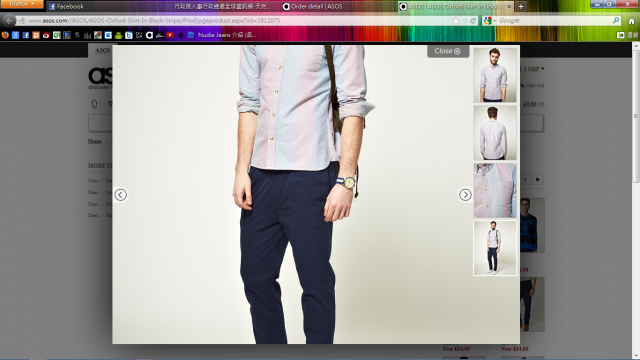
Task: Open the ASOS bookmark icon in toolbar
Action: point(149,35)
